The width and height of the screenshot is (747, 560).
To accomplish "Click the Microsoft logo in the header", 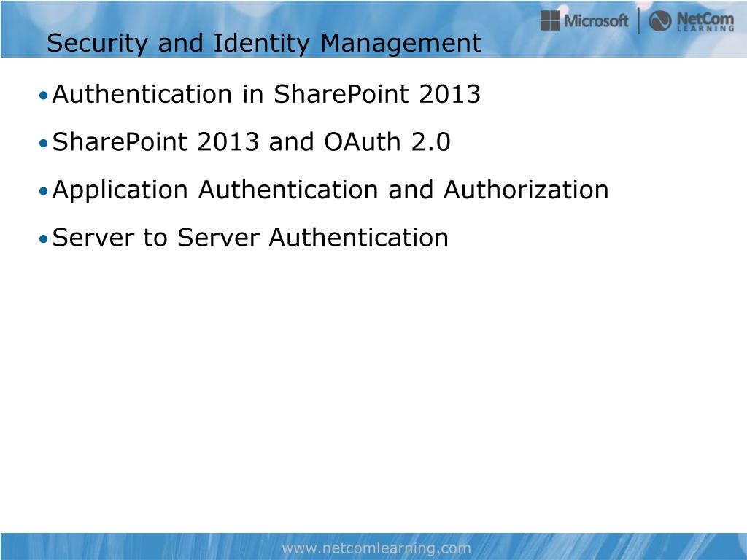I will tap(584, 20).
